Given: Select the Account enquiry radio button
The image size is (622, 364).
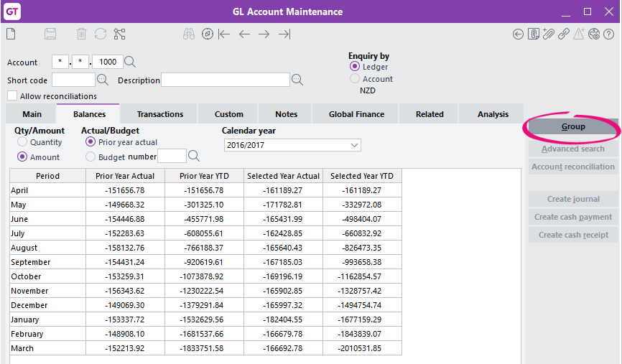Looking at the screenshot, I should (x=355, y=79).
